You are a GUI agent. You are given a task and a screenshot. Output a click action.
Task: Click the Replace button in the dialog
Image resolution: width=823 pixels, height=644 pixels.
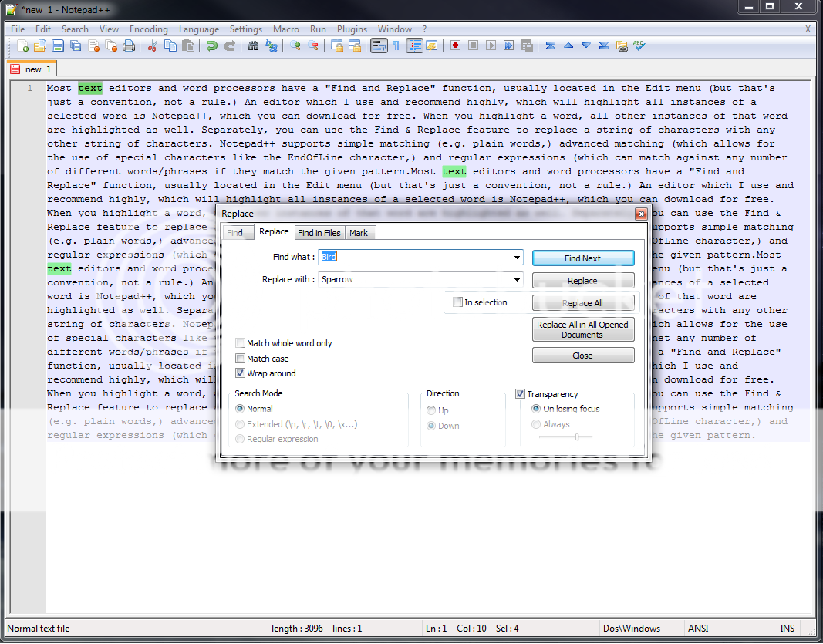583,281
